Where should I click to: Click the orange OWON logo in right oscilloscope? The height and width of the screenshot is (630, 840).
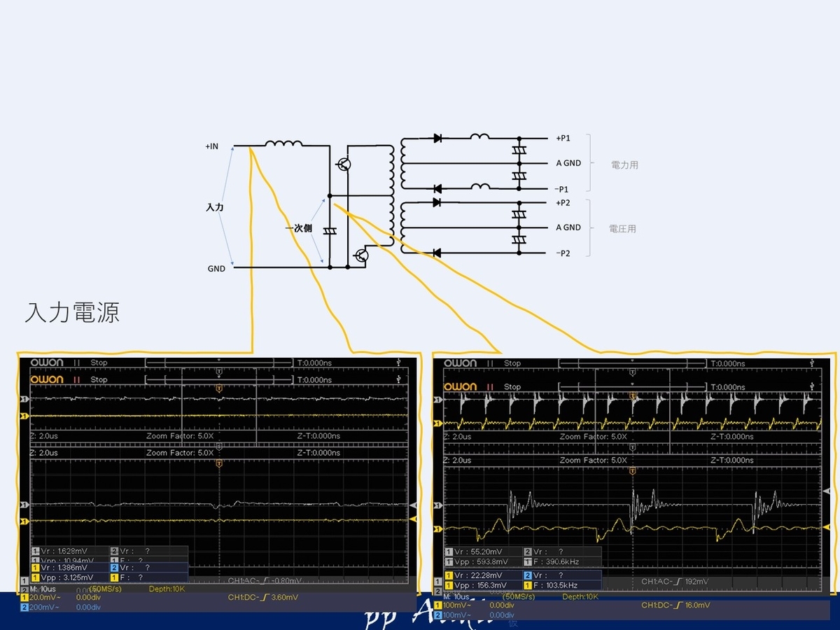pos(461,386)
